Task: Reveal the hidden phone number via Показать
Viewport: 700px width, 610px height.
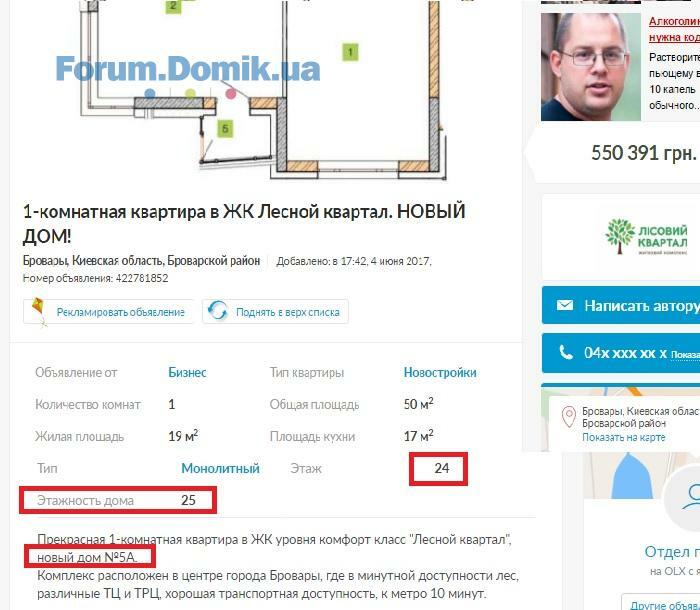Action: (x=685, y=355)
